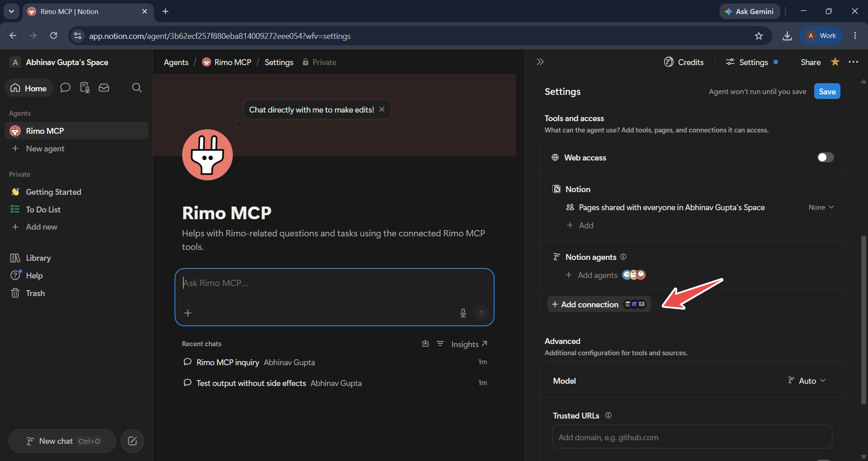Viewport: 868px width, 461px height.
Task: Open Chrome three-dot menu
Action: tap(855, 36)
